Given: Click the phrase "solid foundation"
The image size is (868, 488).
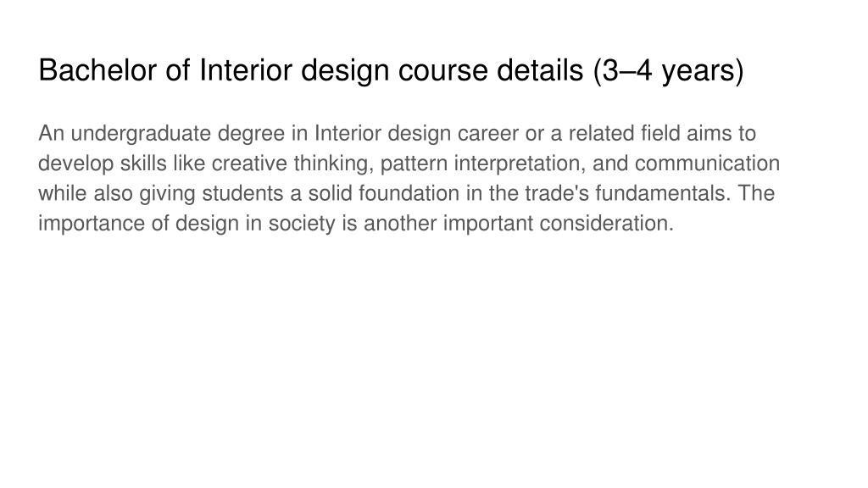Looking at the screenshot, I should pos(384,193).
